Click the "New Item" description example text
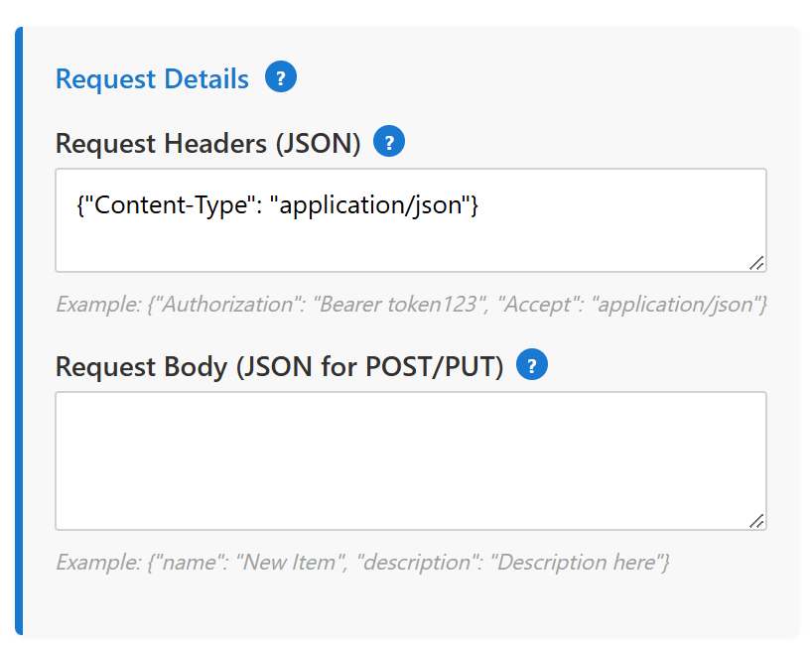812x647 pixels. coord(362,562)
